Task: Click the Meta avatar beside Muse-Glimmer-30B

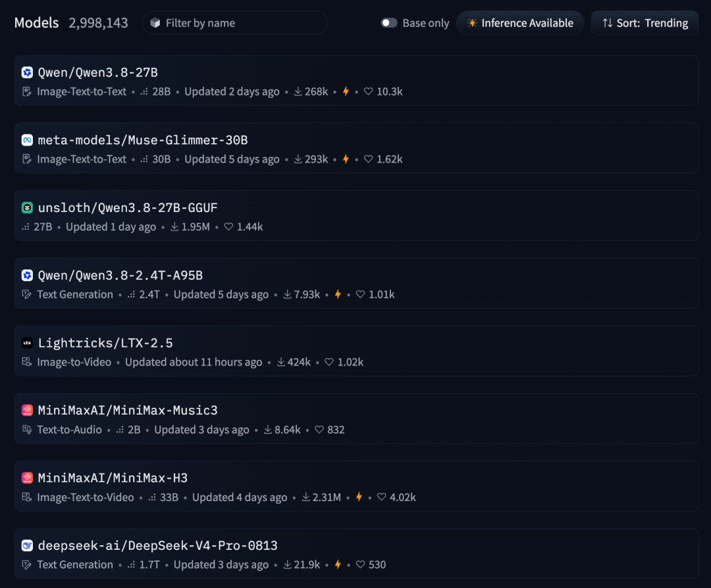Action: (x=27, y=140)
